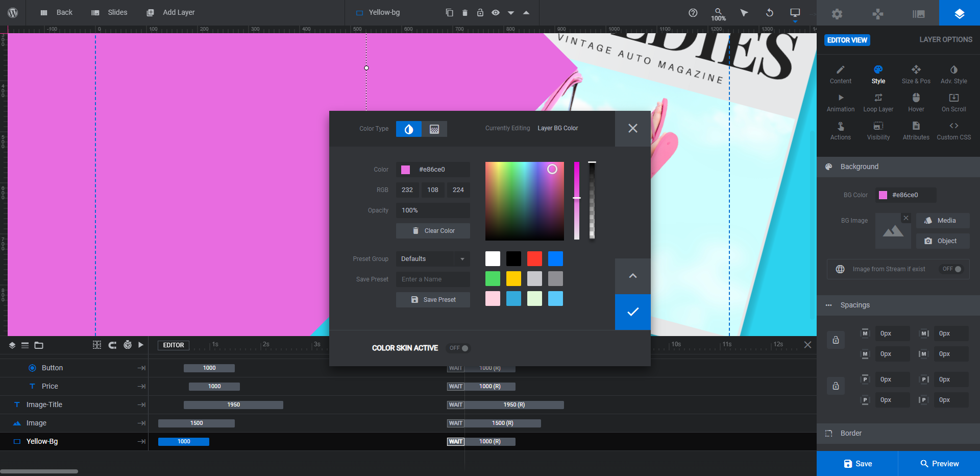Duplicate the Yellow-bg layer with copy icon
This screenshot has width=980, height=476.
[x=449, y=13]
